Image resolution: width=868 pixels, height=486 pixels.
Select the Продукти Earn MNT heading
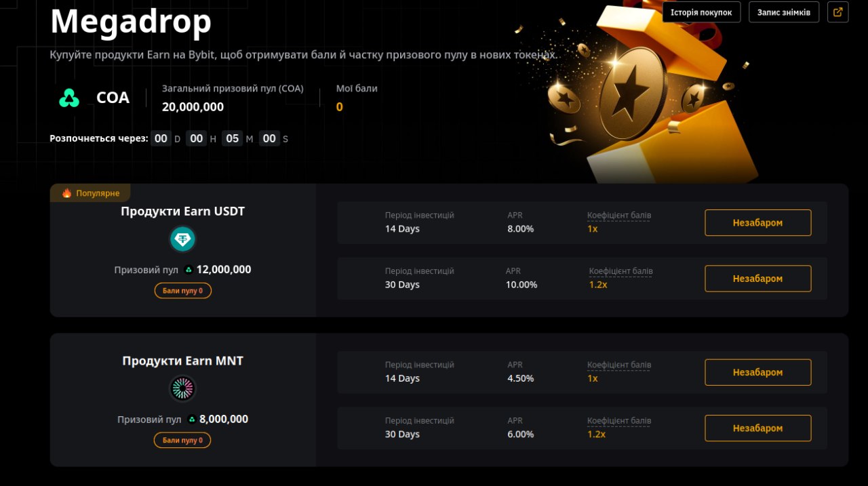click(x=182, y=361)
